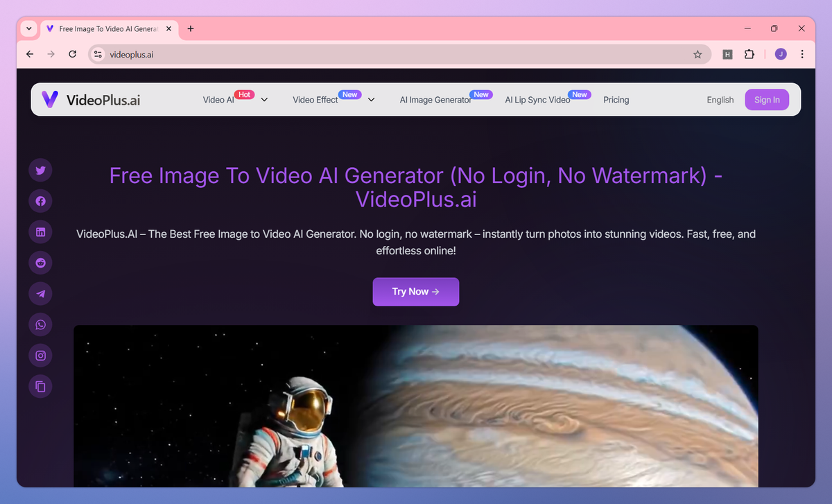This screenshot has width=832, height=504.
Task: Select the Free Image To Video browser tab
Action: [109, 28]
